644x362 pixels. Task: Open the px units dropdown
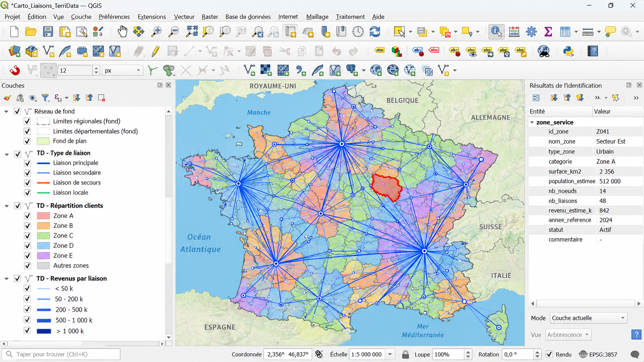point(122,70)
